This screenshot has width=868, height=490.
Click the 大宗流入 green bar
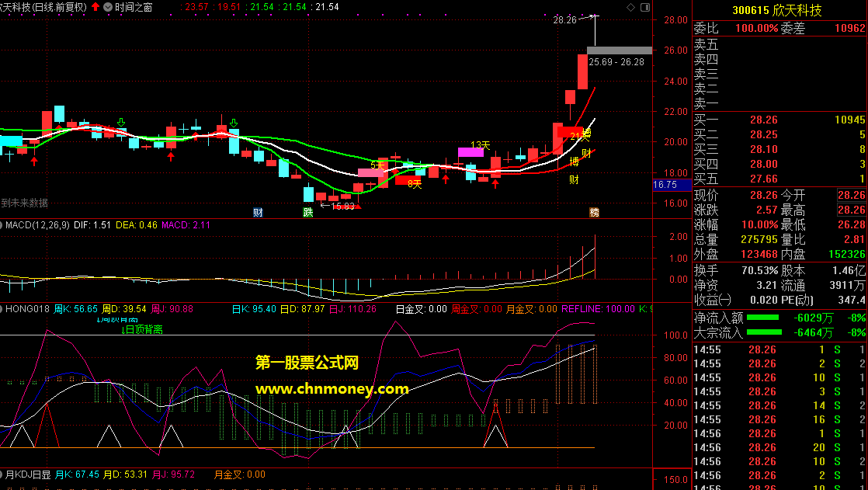click(x=764, y=332)
